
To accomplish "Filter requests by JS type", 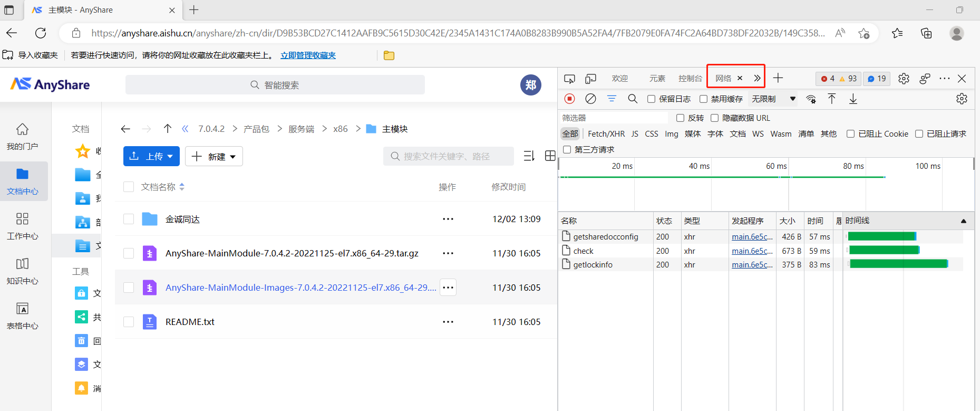I will coord(635,134).
